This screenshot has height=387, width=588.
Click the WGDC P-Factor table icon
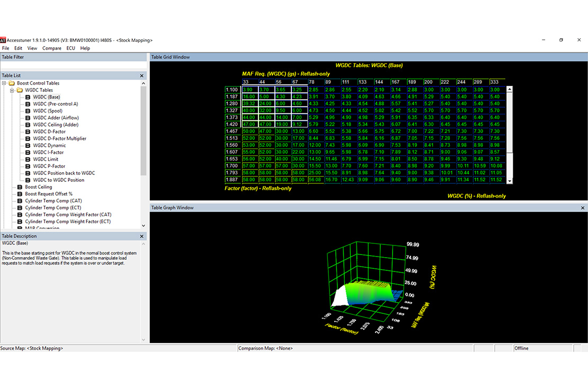tap(28, 166)
